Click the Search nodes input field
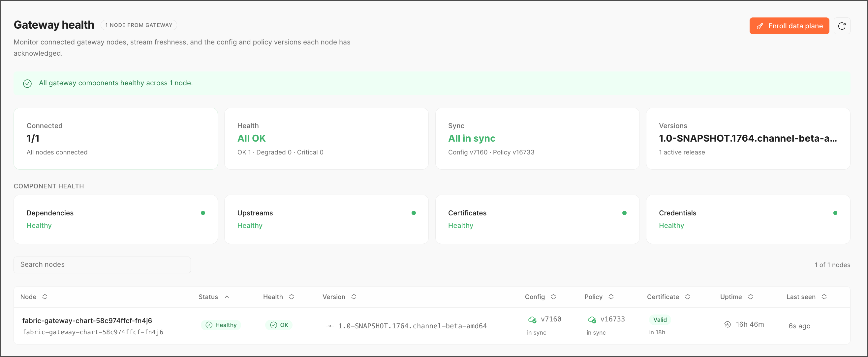The width and height of the screenshot is (868, 357). point(102,264)
